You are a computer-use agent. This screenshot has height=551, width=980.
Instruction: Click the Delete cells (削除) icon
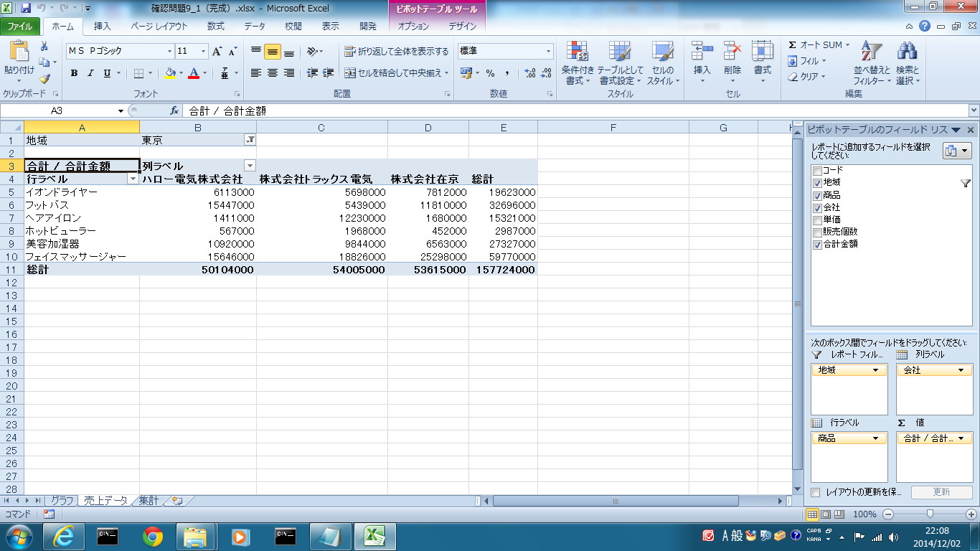(732, 52)
